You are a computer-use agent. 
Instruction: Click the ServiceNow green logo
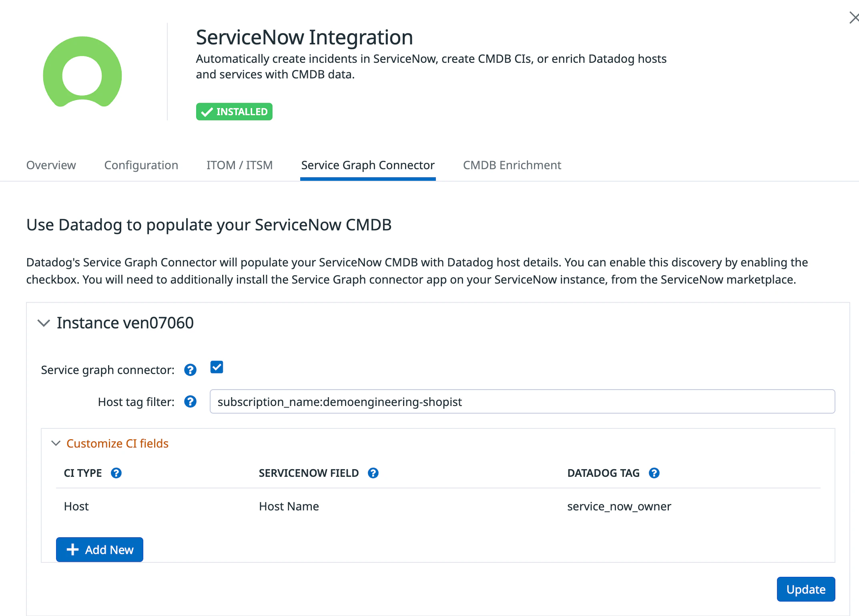(82, 72)
